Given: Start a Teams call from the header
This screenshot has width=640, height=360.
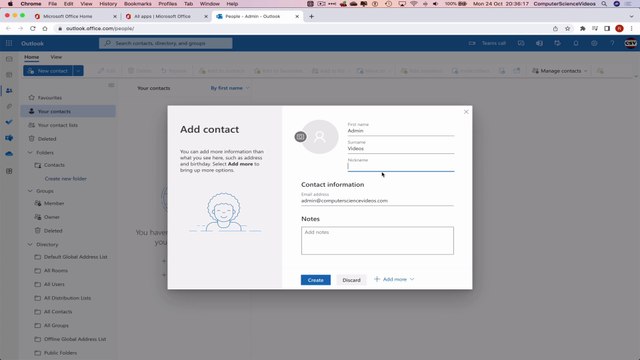Looking at the screenshot, I should 487,43.
